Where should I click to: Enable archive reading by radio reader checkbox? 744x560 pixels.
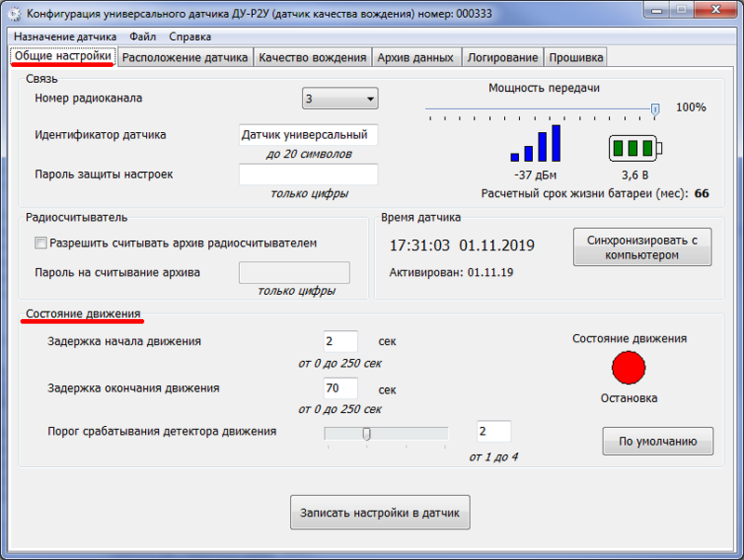41,244
